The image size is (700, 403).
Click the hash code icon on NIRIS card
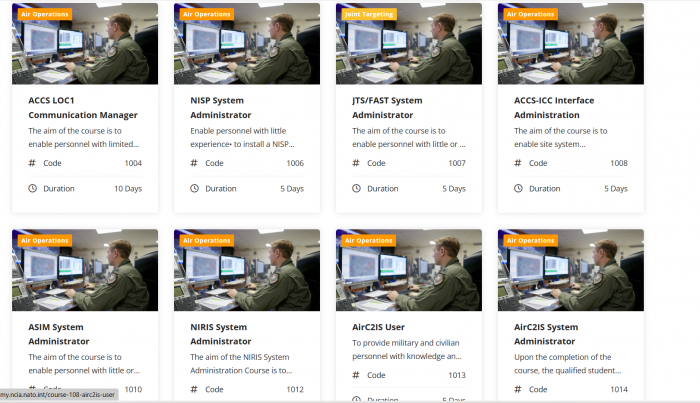coord(194,389)
